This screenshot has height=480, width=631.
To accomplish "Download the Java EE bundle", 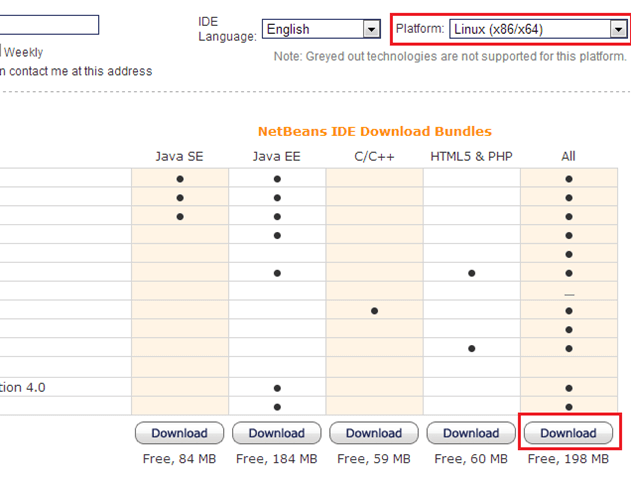I will click(x=277, y=433).
